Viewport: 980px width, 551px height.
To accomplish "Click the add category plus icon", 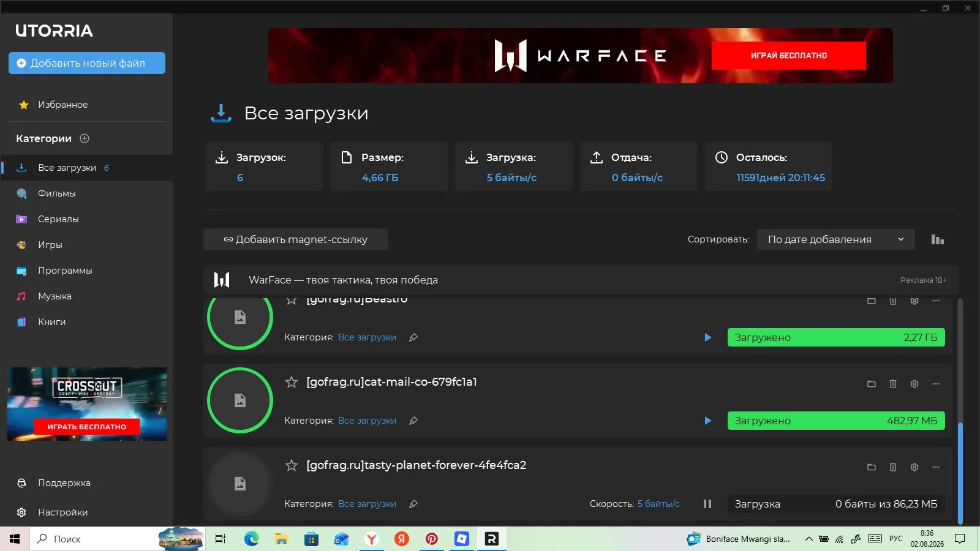I will click(x=85, y=138).
